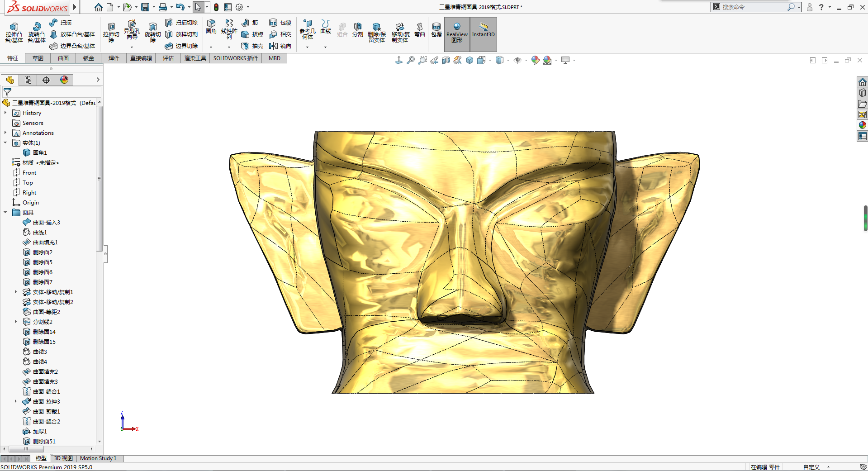Click the 移动/复制实体 tool
This screenshot has height=471, width=868.
point(400,33)
